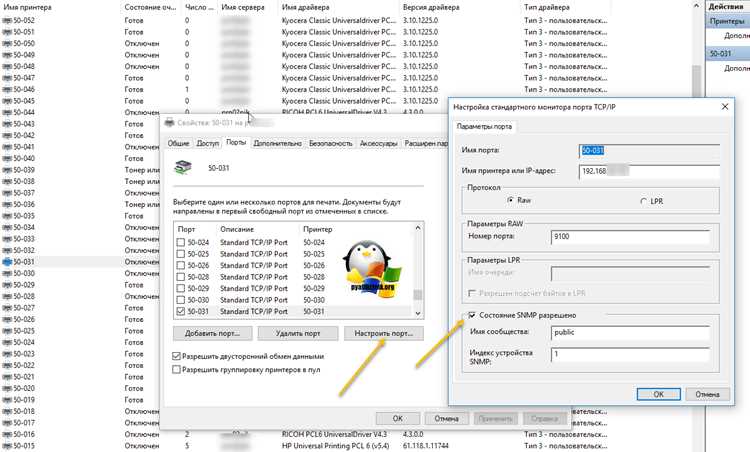Screen dimensions: 750x452
Task: Select printer icon for 50-037
Action: (x=7, y=193)
